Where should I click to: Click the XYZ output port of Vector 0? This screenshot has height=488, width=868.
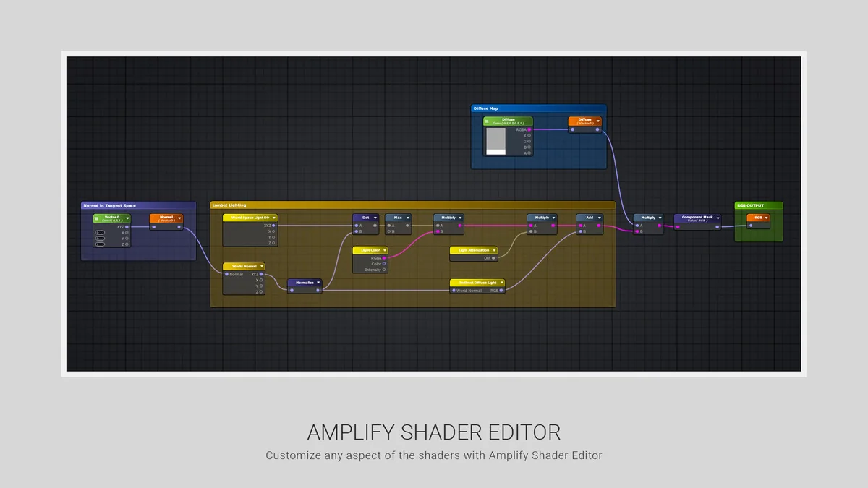tap(127, 226)
